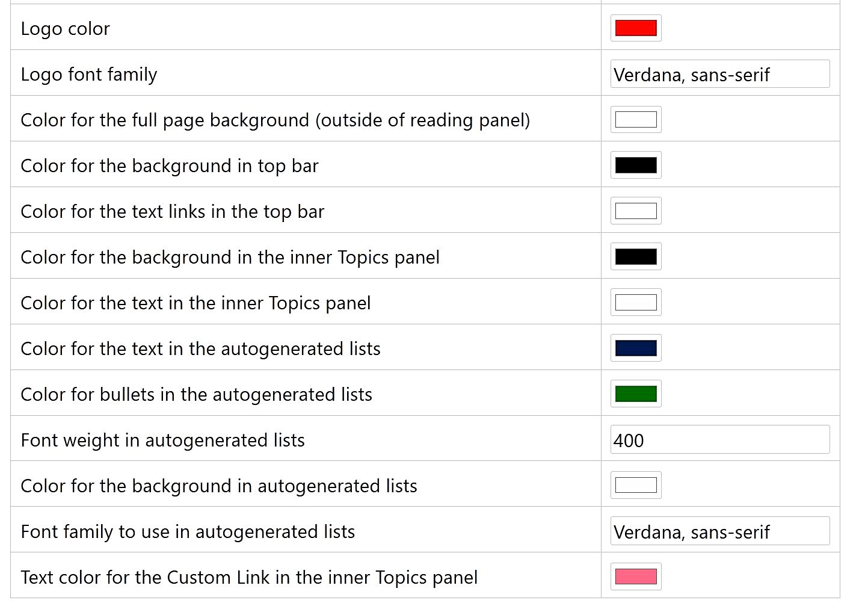Edit the autogenerated lists font family field
The width and height of the screenshot is (868, 612).
tap(719, 531)
